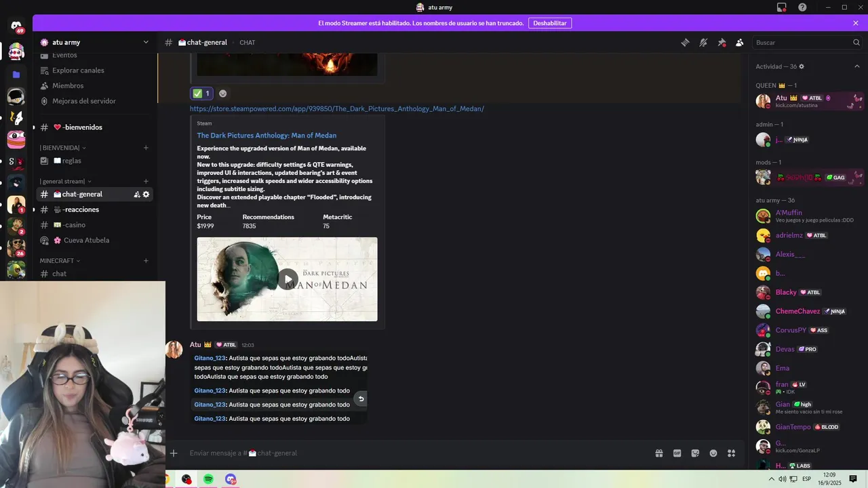Open the GIF picker
The width and height of the screenshot is (868, 488).
point(677,453)
